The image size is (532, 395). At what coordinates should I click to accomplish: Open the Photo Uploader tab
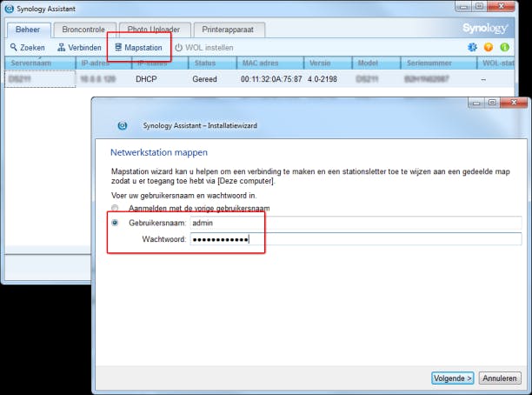coord(154,30)
